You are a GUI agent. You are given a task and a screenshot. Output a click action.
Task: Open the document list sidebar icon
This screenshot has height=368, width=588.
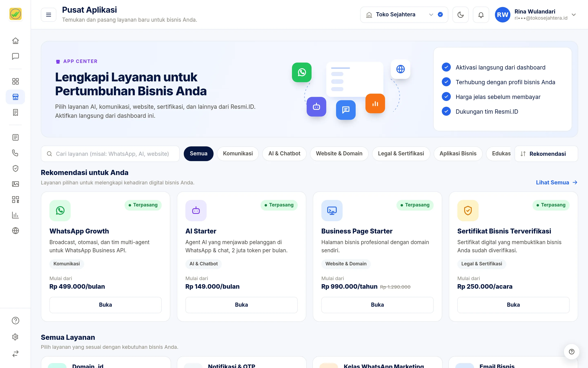15,138
